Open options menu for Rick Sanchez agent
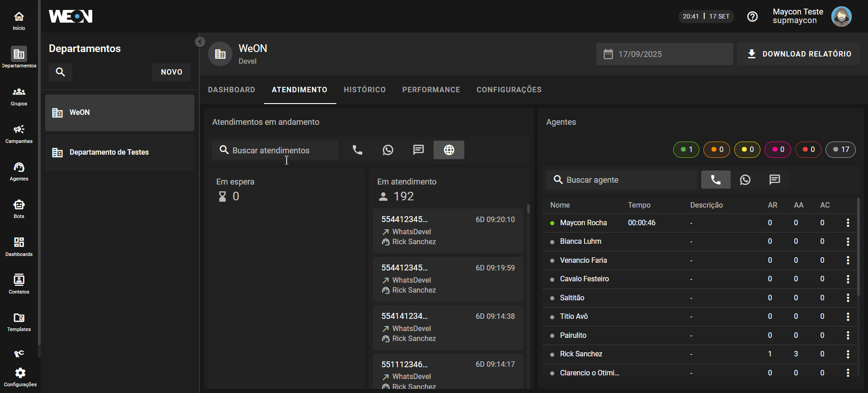The image size is (868, 393). click(x=848, y=354)
